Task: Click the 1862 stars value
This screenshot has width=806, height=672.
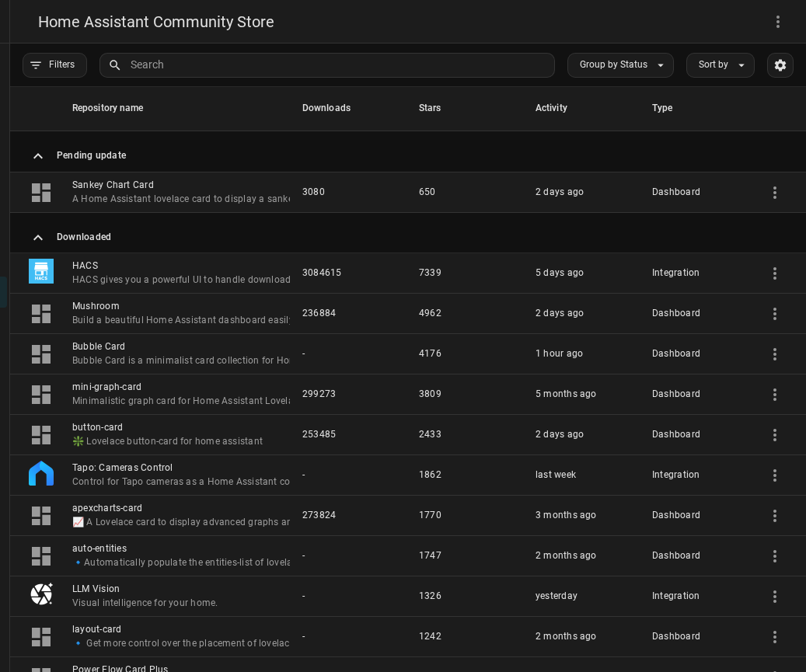Action: pyautogui.click(x=430, y=475)
